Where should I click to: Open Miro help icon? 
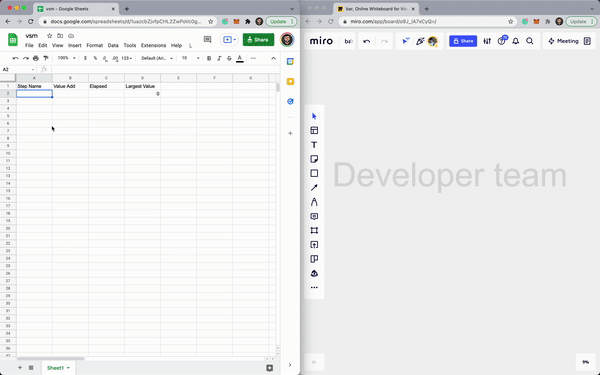click(x=501, y=41)
